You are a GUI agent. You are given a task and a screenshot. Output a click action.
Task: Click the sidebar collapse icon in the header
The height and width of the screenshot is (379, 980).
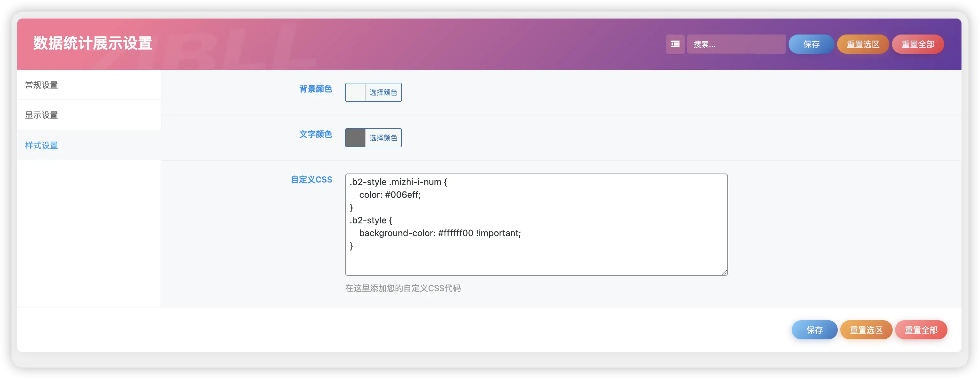click(675, 44)
